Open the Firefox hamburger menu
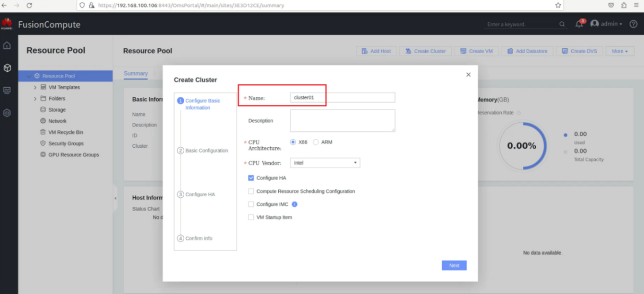 (636, 5)
